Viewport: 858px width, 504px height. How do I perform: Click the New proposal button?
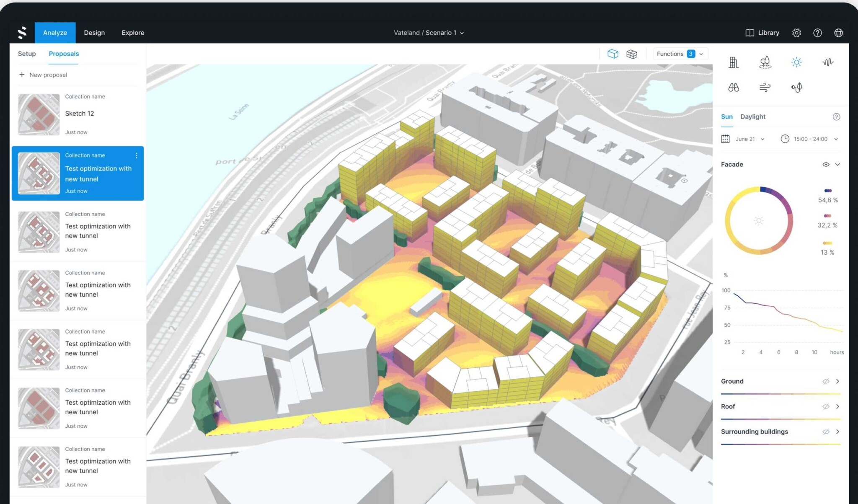pos(43,75)
